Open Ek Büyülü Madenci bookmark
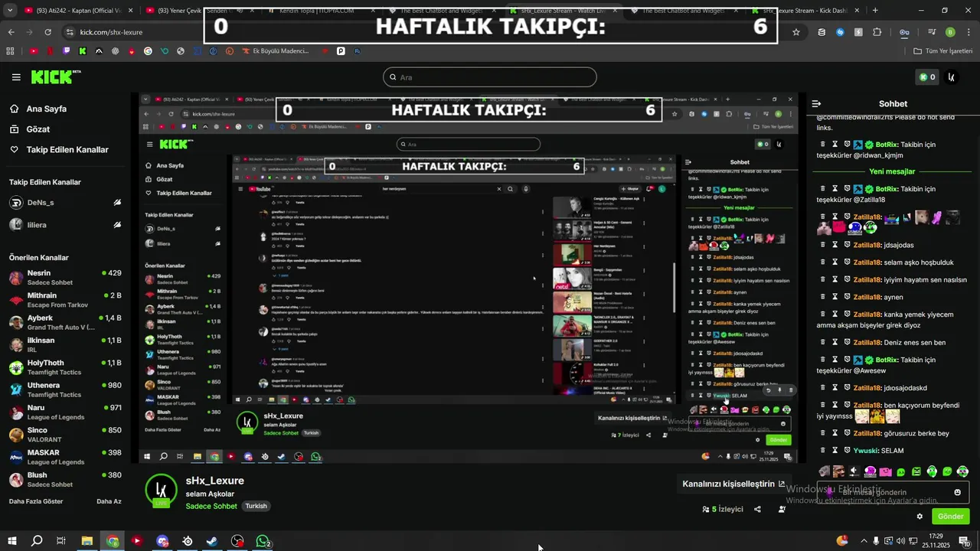Screen dimensions: 980x551 click(x=274, y=51)
